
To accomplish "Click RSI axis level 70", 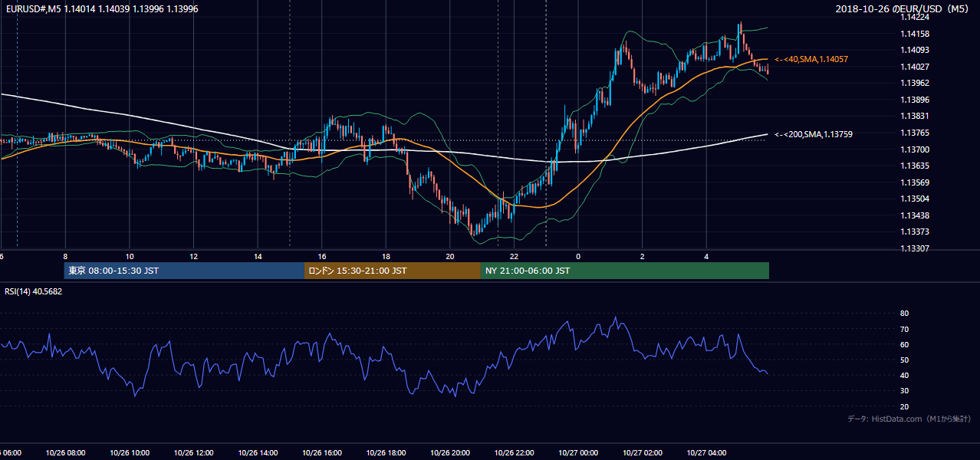I will pos(904,329).
